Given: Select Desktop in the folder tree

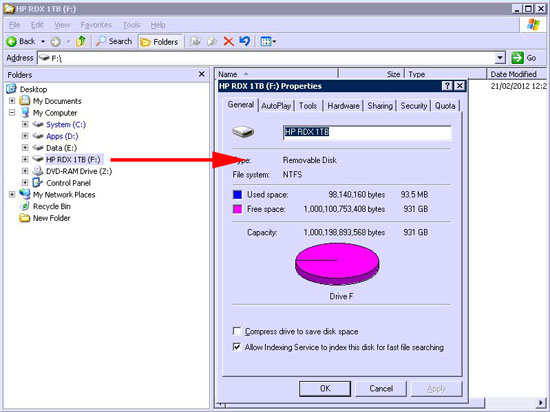Looking at the screenshot, I should point(33,89).
